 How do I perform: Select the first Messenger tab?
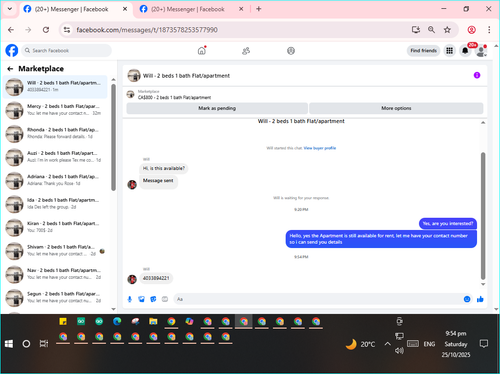(x=71, y=9)
